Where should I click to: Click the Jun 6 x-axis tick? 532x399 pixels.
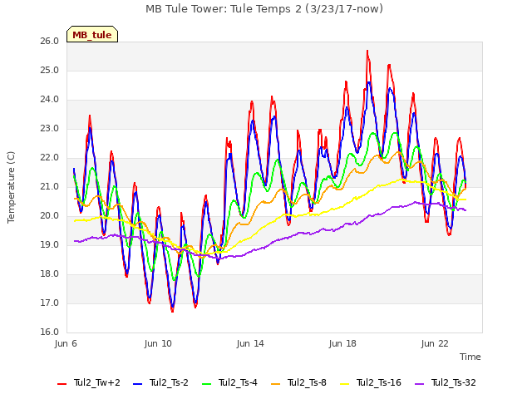pyautogui.click(x=66, y=343)
